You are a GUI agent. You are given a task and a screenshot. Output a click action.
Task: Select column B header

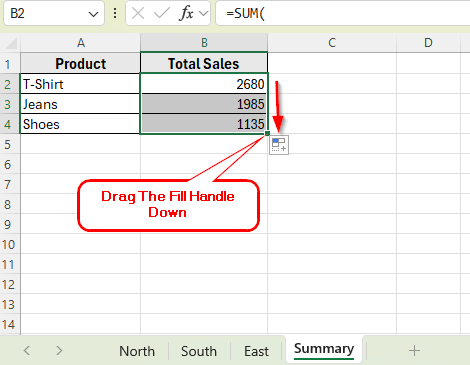(204, 43)
